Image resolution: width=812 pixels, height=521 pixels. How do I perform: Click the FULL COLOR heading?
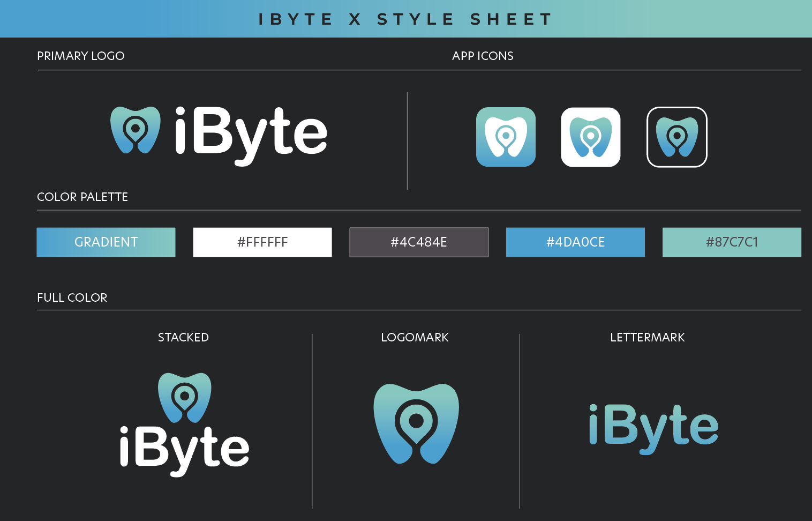pos(72,297)
